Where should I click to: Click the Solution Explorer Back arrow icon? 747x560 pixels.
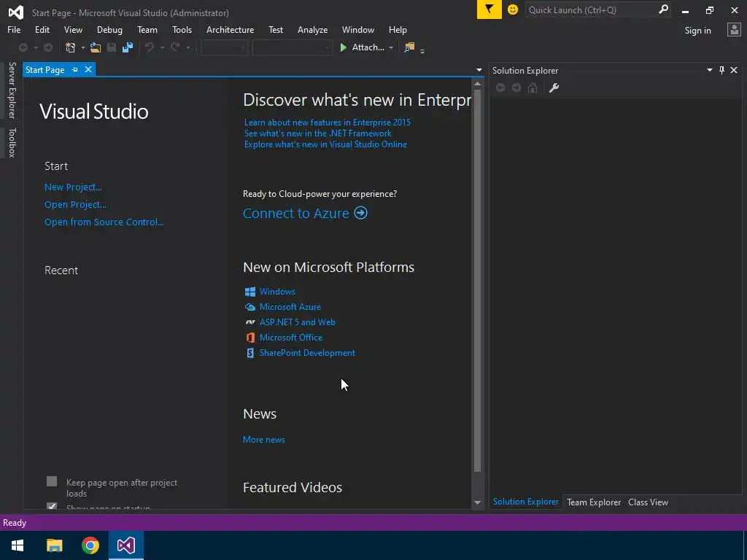(500, 87)
